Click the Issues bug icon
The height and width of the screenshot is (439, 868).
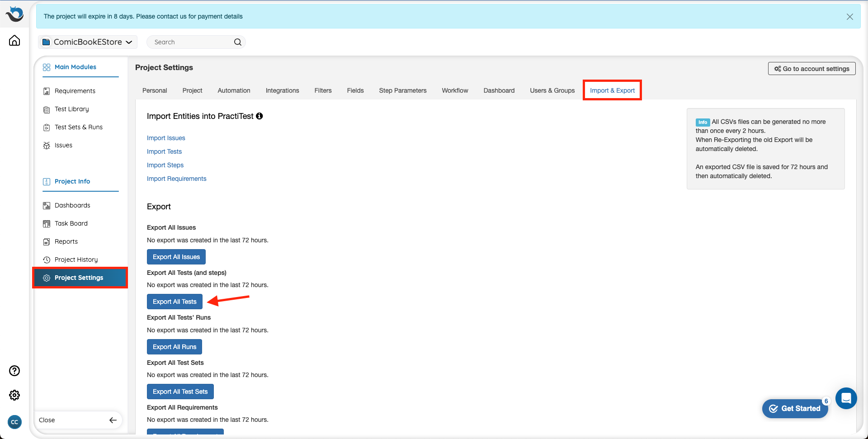click(47, 146)
